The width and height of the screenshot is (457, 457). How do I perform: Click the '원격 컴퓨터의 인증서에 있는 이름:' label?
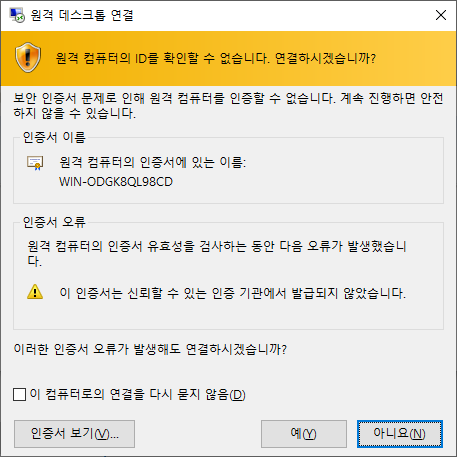point(153,163)
